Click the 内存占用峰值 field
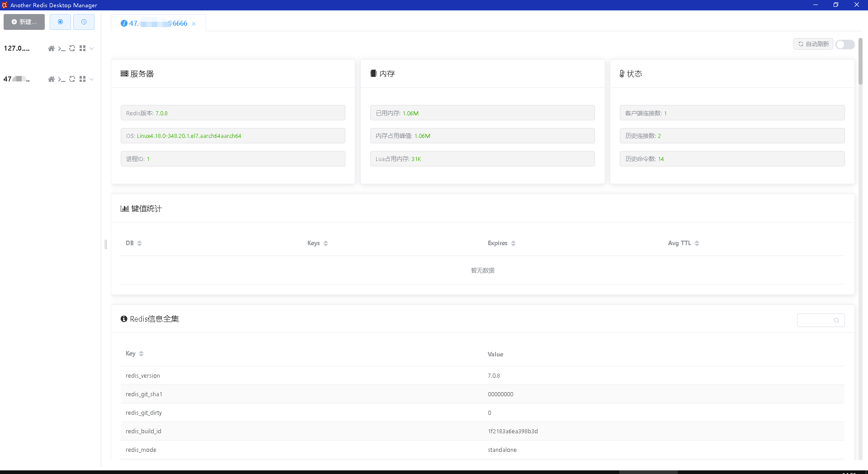 point(482,136)
